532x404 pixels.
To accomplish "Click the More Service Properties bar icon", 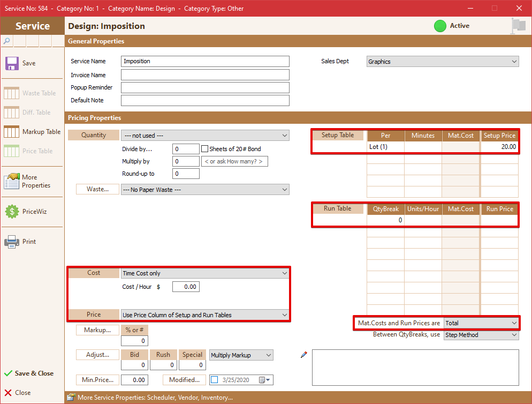I will tap(71, 397).
